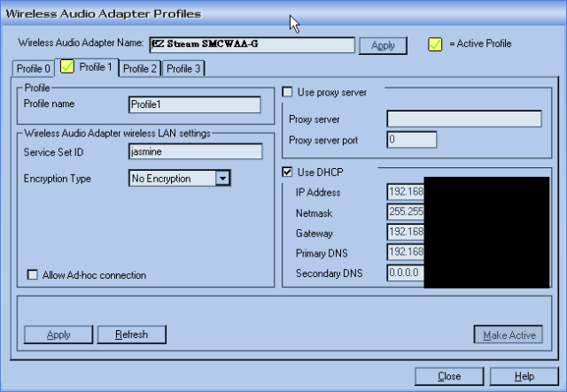Click the Proxy server port field
This screenshot has height=392, width=567.
(x=411, y=140)
